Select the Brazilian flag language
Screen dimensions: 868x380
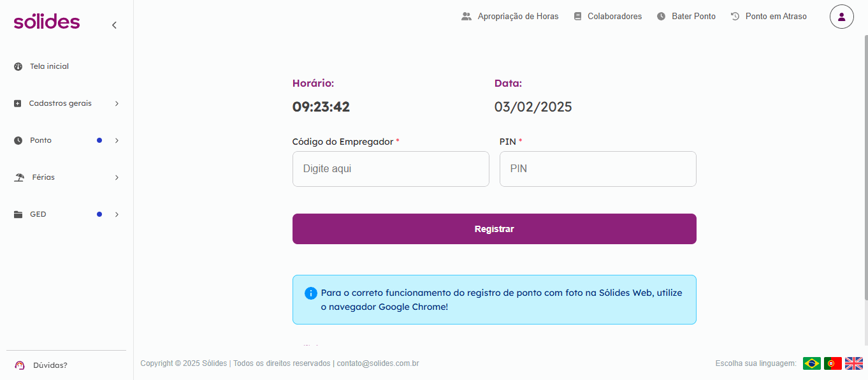click(811, 363)
